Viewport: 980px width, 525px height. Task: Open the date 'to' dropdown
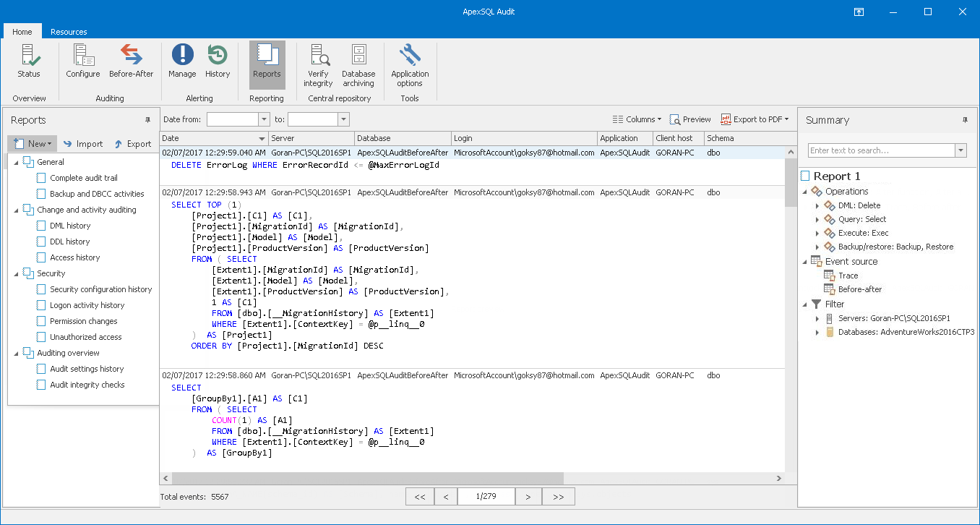tap(343, 119)
